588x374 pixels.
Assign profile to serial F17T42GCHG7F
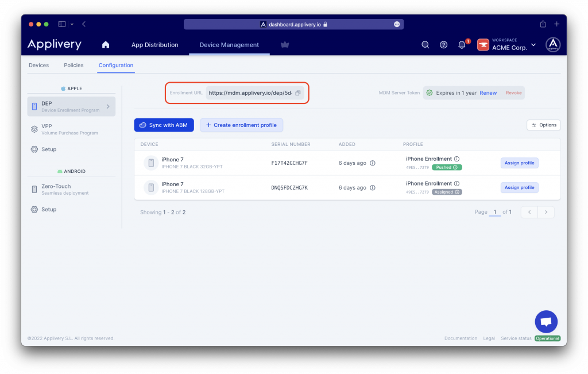coord(519,163)
